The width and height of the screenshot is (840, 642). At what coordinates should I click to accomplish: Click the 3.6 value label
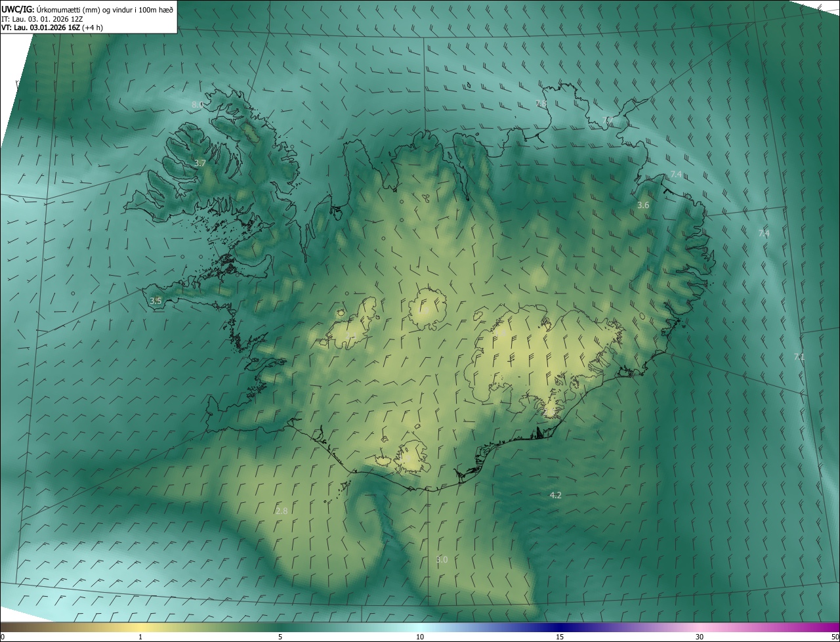pos(643,205)
